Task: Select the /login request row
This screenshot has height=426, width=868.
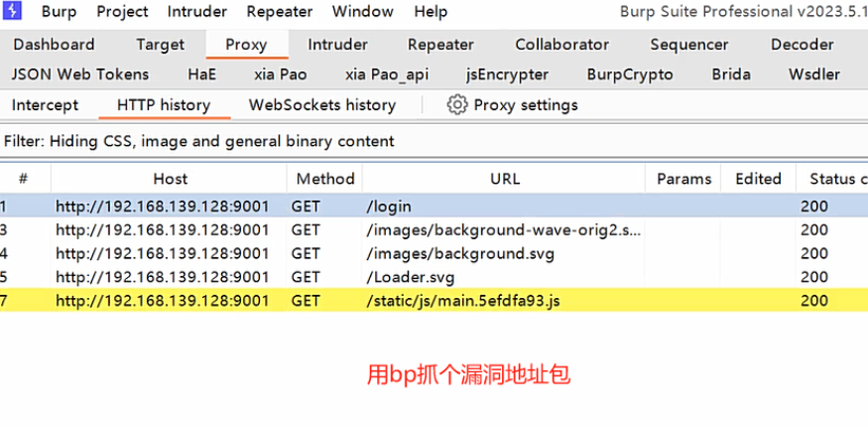Action: click(434, 207)
